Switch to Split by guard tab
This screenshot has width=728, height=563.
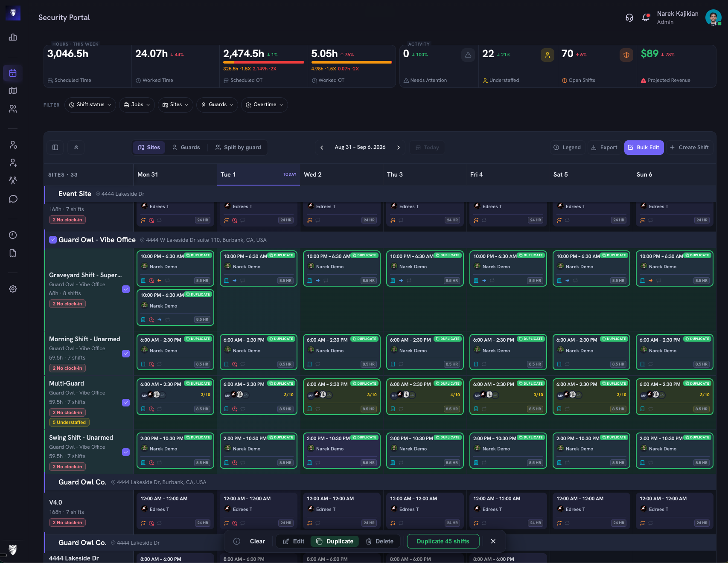coord(238,148)
